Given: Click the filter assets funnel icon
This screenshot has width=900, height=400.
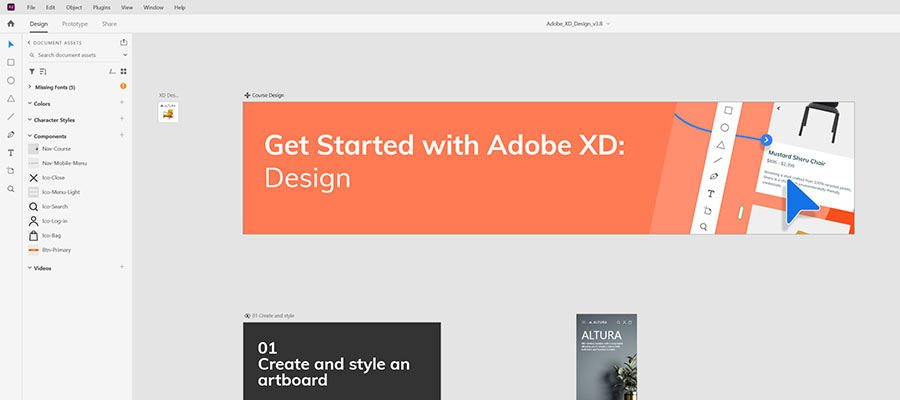Looking at the screenshot, I should tap(32, 71).
